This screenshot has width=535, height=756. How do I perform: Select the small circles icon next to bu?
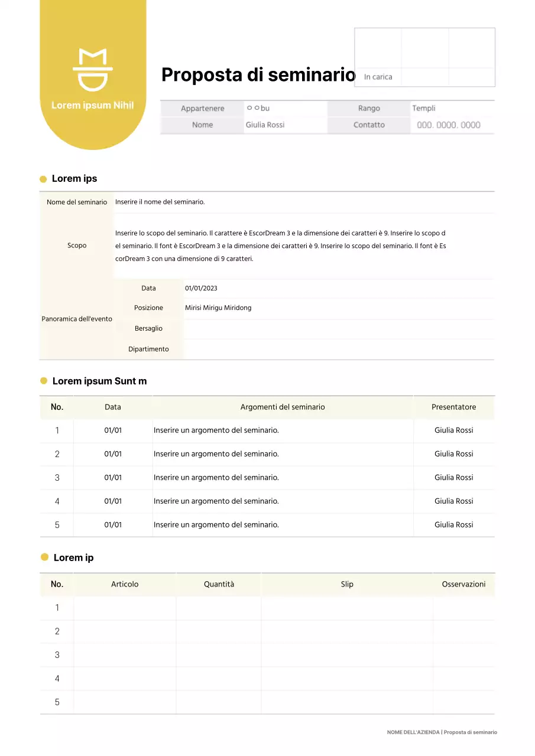[x=253, y=108]
